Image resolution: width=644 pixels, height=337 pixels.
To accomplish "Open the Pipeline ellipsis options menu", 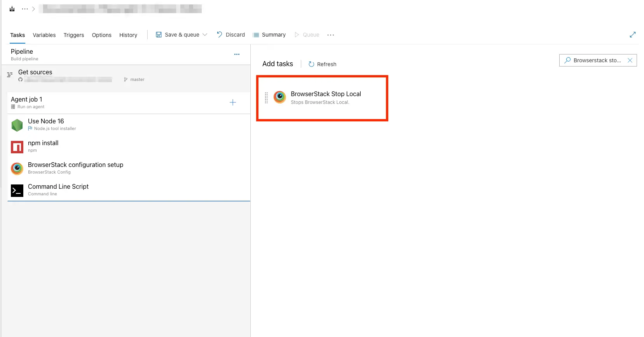I will click(x=237, y=54).
